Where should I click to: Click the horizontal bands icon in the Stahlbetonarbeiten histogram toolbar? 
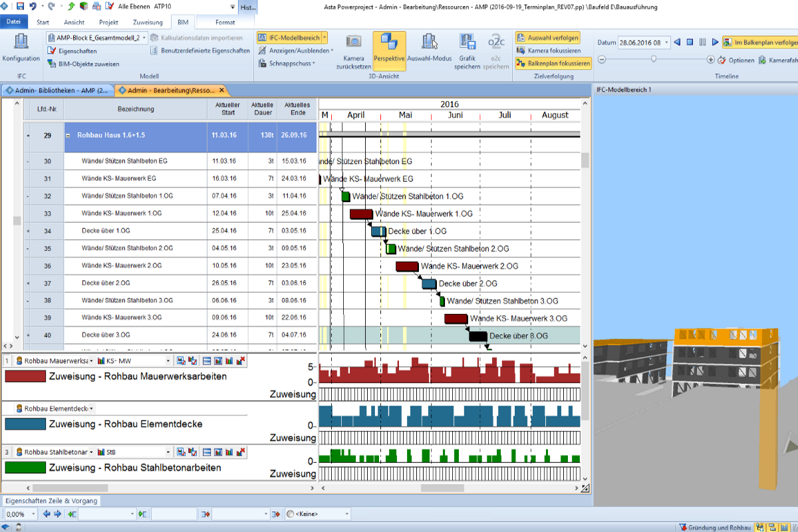coord(207,452)
